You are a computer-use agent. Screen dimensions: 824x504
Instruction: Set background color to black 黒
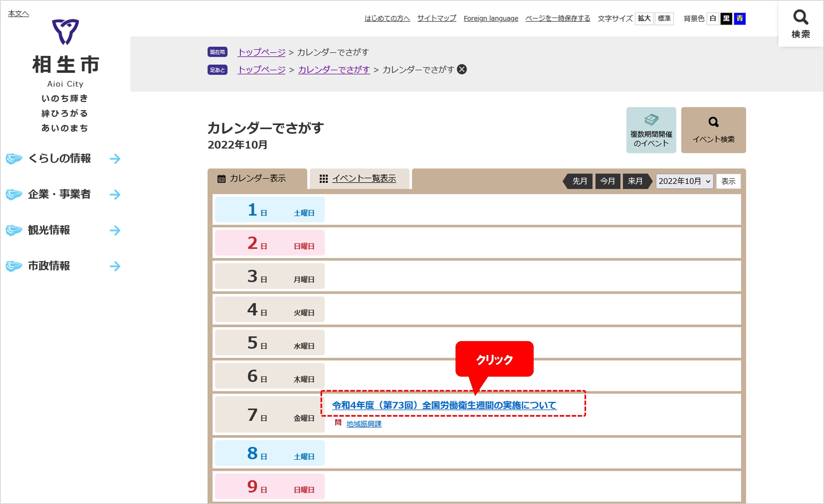[726, 18]
